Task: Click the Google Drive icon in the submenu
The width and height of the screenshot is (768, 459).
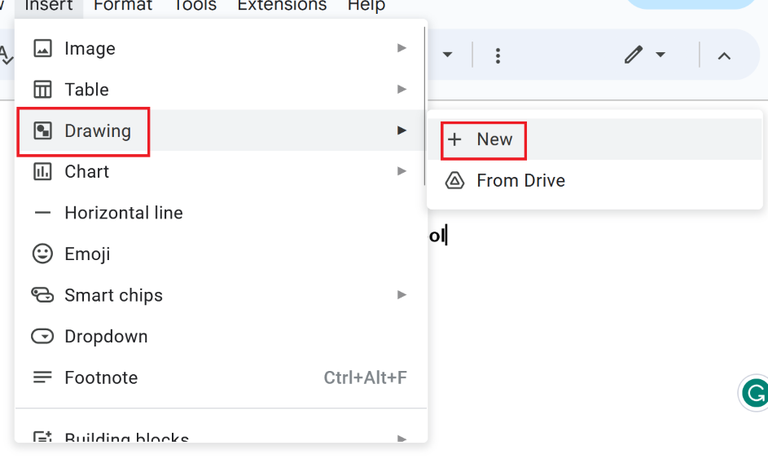Action: (x=455, y=180)
